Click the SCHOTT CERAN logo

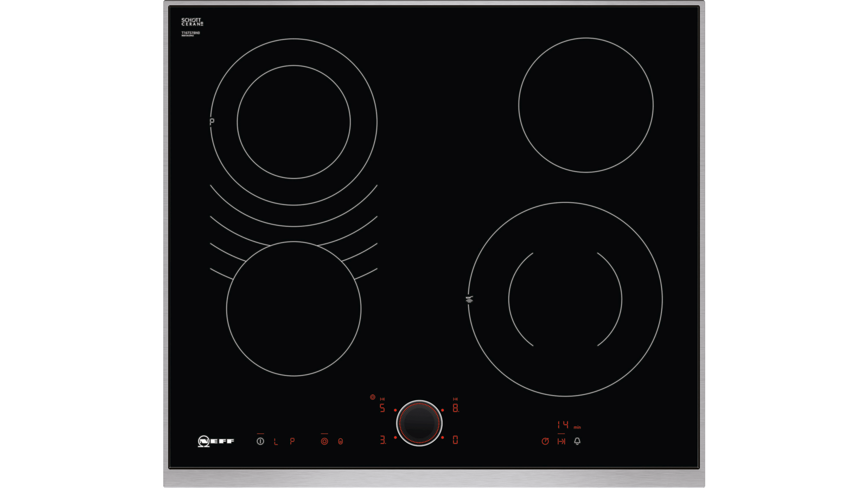pyautogui.click(x=192, y=22)
